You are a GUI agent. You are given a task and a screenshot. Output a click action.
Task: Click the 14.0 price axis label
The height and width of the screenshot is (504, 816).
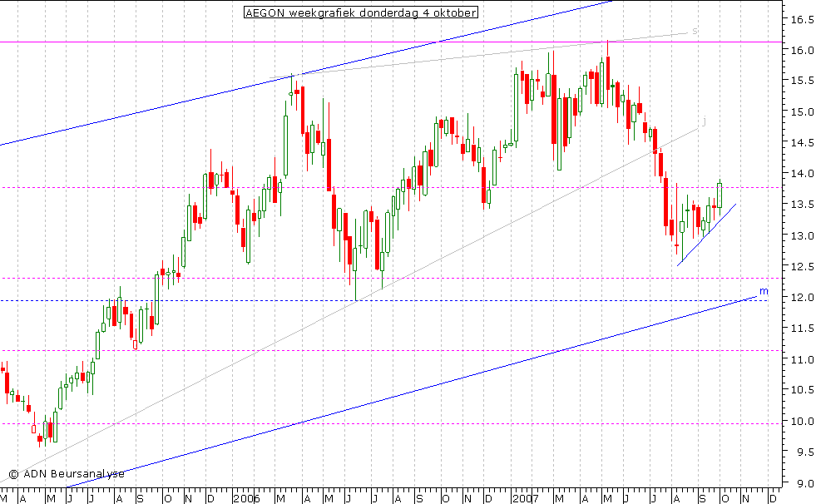click(x=802, y=174)
